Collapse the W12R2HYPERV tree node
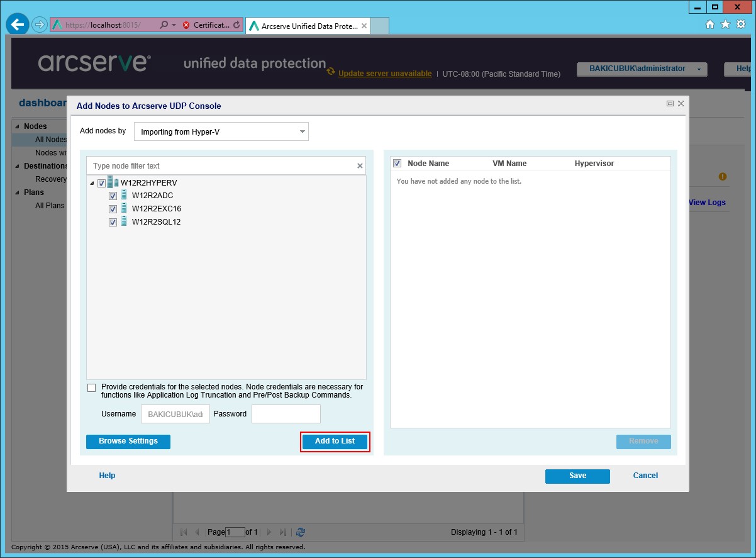Viewport: 756px width, 558px height. [x=92, y=183]
